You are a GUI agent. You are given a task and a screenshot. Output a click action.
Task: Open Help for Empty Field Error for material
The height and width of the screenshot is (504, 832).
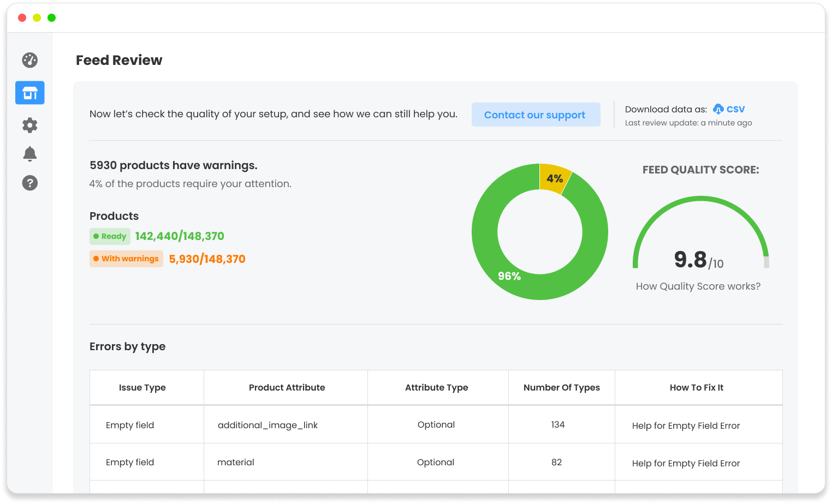pos(686,463)
